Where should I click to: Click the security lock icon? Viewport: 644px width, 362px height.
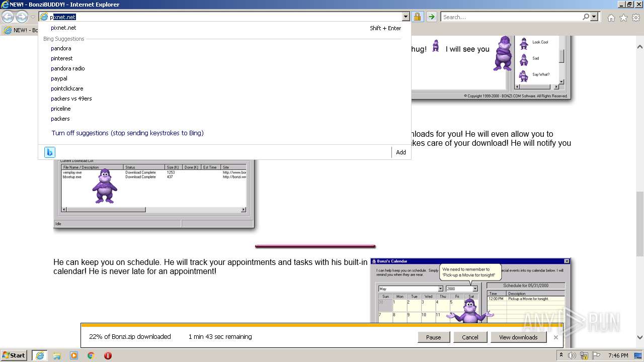(x=417, y=17)
